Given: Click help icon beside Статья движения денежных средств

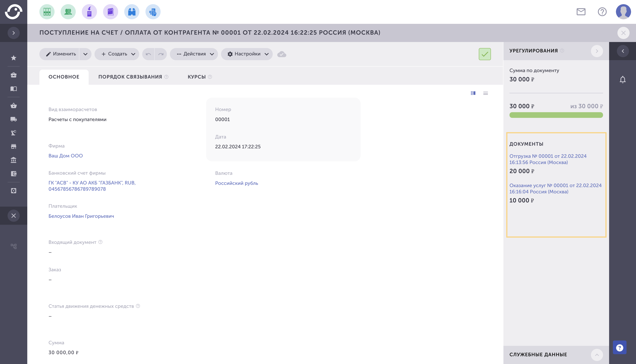Looking at the screenshot, I should click(138, 306).
